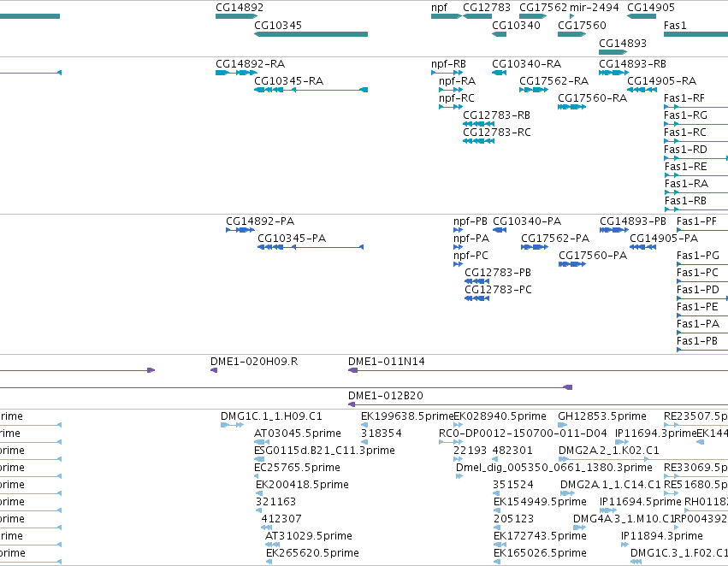
Task: Click transcript CG12783-RB
Action: 479,124
